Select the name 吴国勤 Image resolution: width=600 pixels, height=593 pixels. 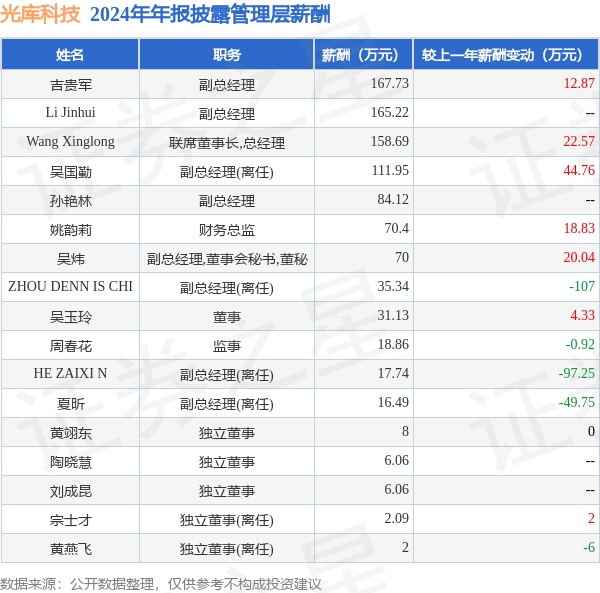click(71, 172)
